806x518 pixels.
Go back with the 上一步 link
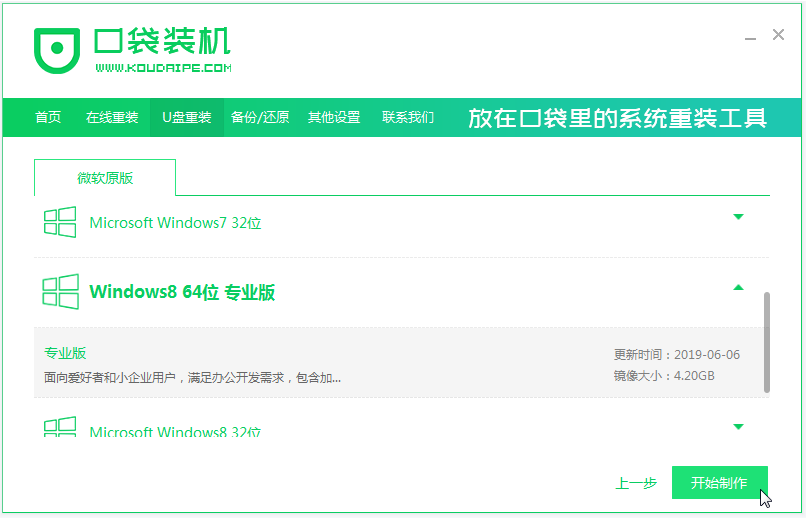pos(636,483)
